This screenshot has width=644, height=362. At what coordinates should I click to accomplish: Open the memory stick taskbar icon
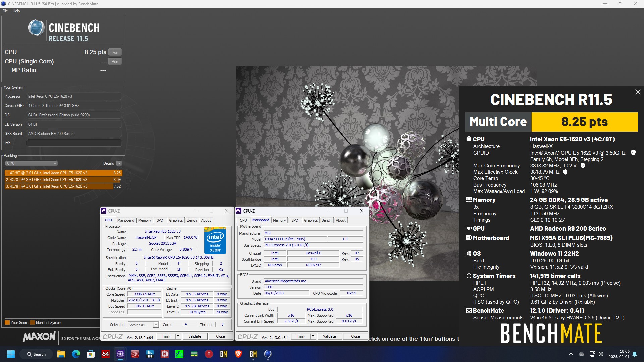click(194, 354)
